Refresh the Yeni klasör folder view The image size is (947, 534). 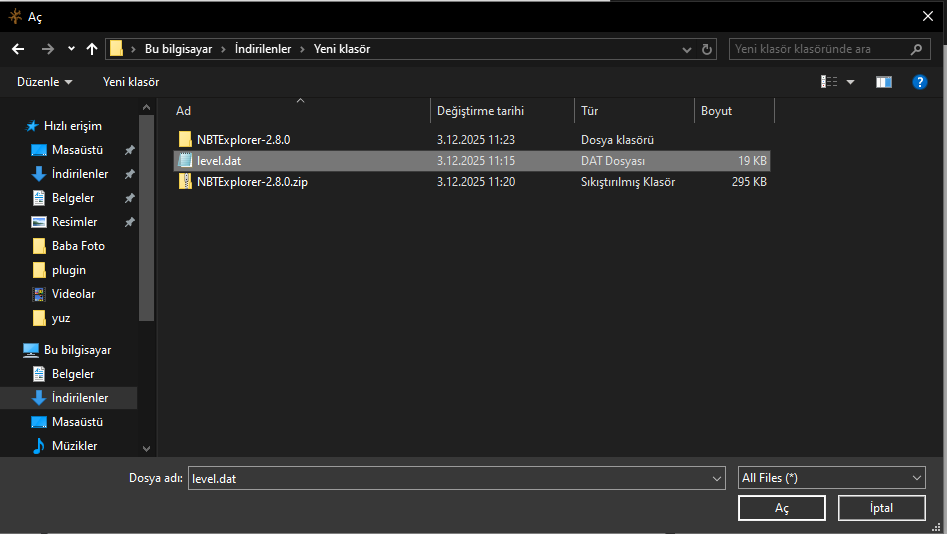click(x=708, y=49)
